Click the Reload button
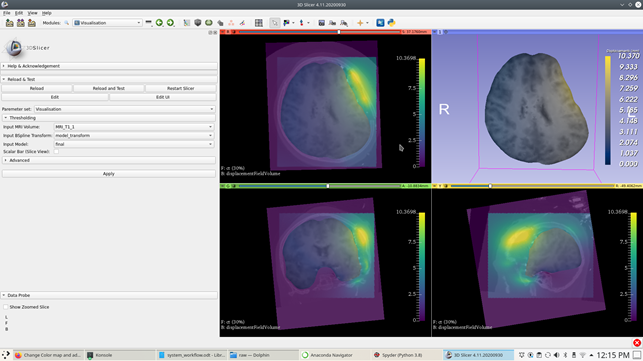The width and height of the screenshot is (643, 361). point(36,88)
